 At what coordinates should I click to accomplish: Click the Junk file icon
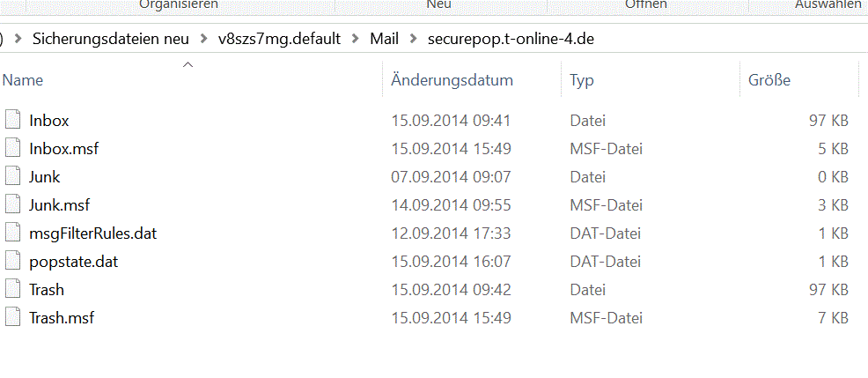point(12,177)
